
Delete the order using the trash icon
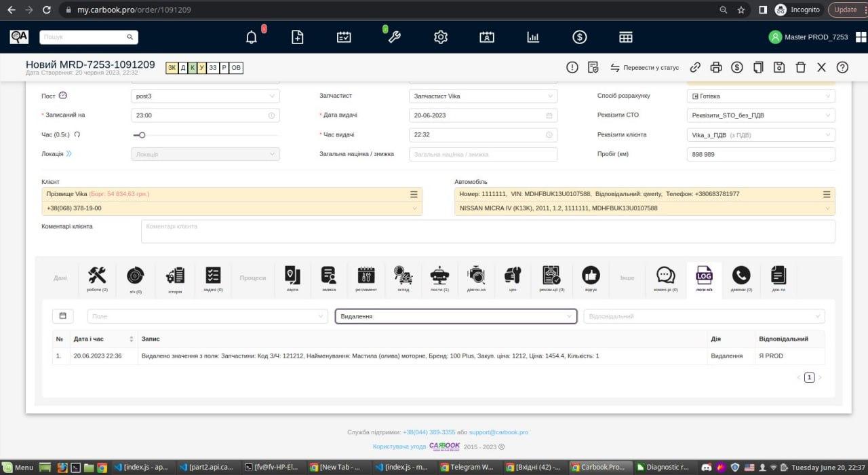click(x=800, y=67)
